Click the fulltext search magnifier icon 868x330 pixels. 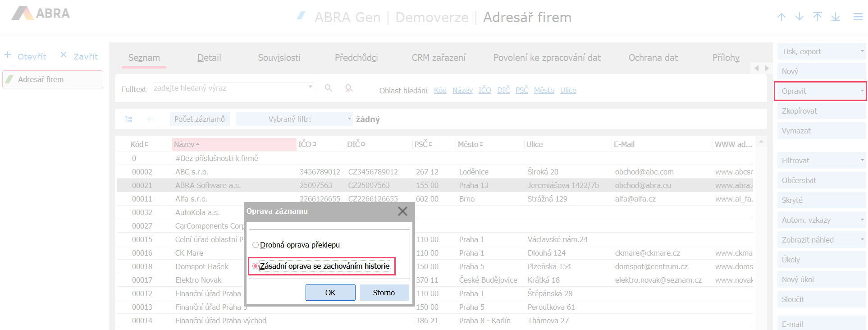(x=329, y=88)
